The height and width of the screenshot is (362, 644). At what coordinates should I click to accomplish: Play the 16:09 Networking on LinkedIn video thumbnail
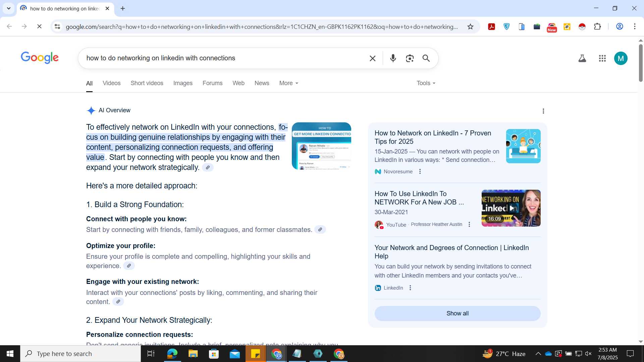(511, 208)
